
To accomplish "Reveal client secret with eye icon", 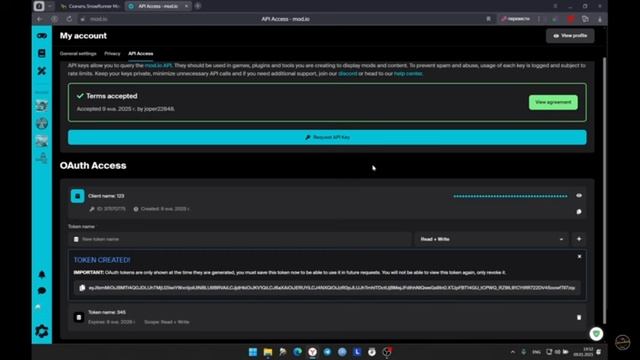I will click(x=579, y=196).
